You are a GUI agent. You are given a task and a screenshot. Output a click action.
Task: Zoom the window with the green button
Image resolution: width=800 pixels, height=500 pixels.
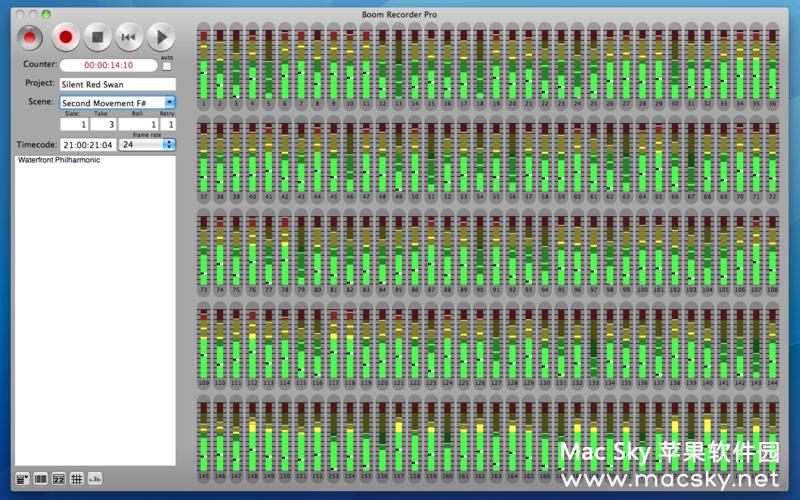46,14
